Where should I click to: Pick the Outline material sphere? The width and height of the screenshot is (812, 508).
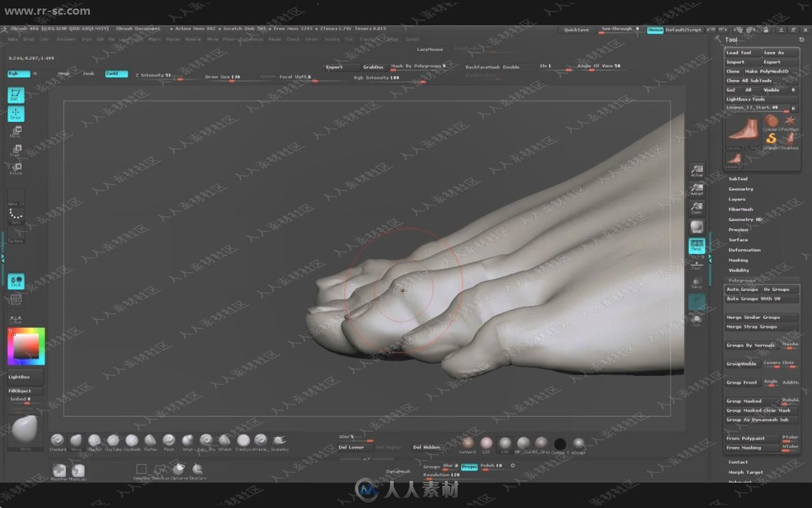[559, 444]
